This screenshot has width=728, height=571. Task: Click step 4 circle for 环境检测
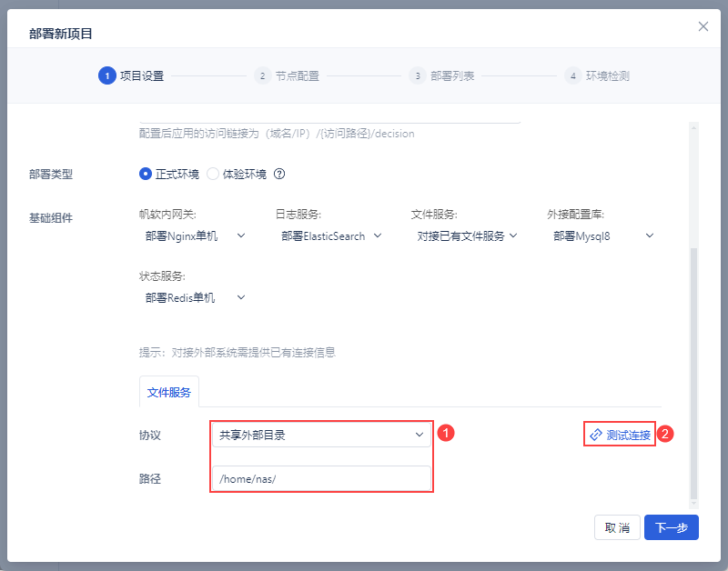click(x=572, y=75)
